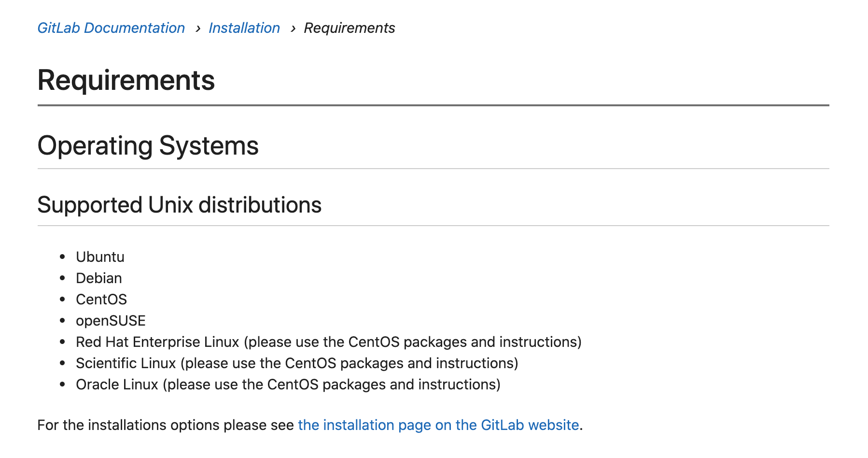Click the Debian list entry
Viewport: 868px width, 458px height.
pyautogui.click(x=99, y=278)
